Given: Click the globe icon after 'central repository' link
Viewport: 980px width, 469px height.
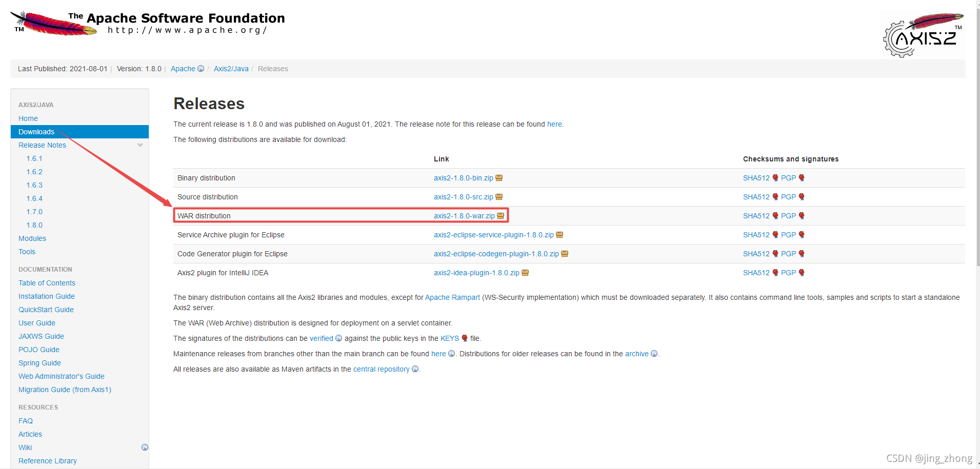Looking at the screenshot, I should 415,369.
